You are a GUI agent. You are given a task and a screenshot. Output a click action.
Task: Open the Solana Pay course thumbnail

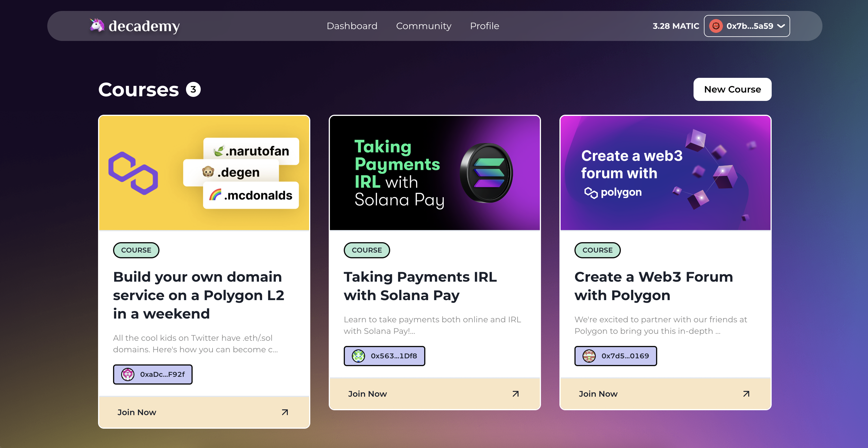tap(434, 173)
